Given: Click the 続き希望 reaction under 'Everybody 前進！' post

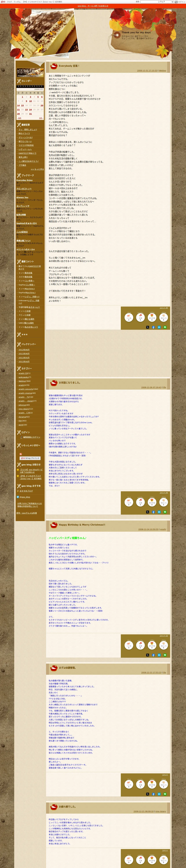Looking at the screenshot, I should point(152,317).
